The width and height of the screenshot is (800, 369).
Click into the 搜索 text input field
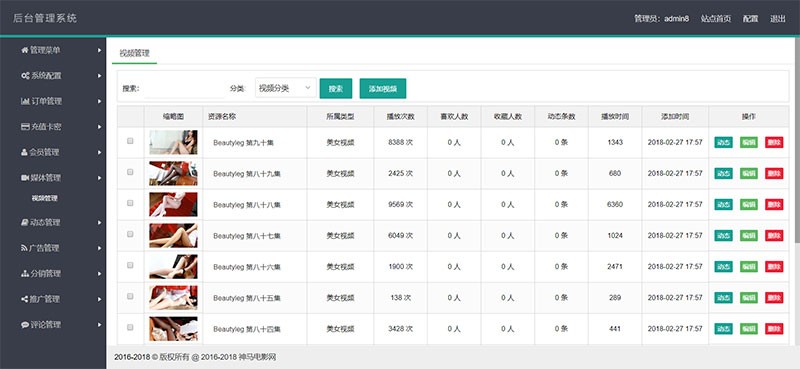point(184,88)
